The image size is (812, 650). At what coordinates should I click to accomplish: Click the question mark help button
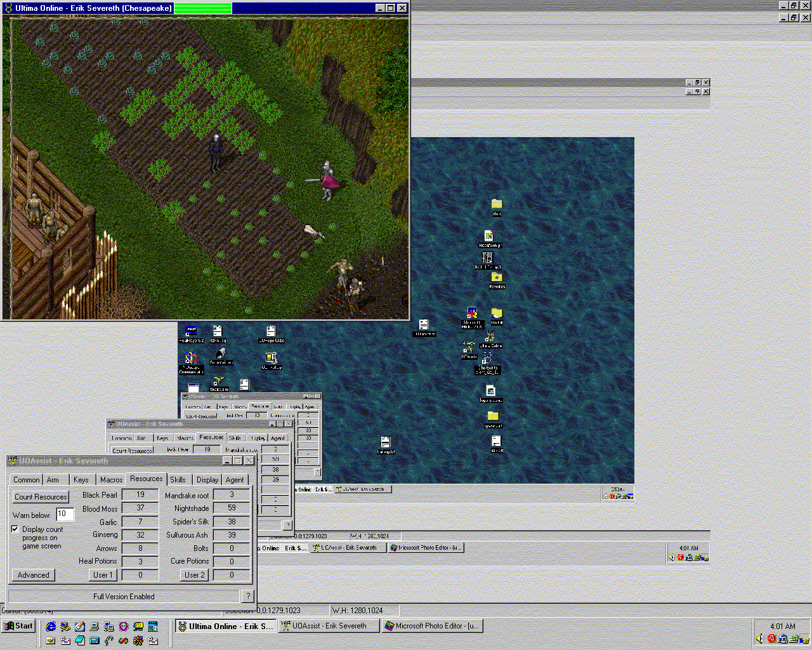click(x=247, y=596)
